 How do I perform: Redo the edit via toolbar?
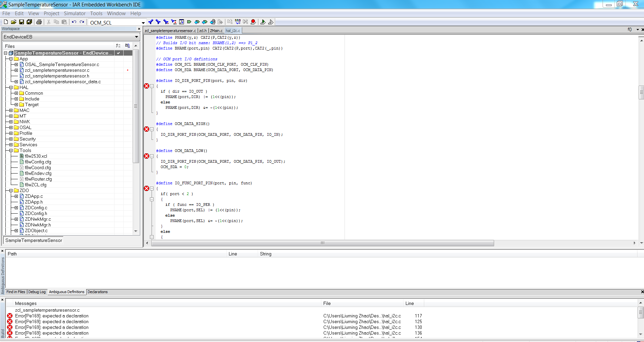pos(82,22)
